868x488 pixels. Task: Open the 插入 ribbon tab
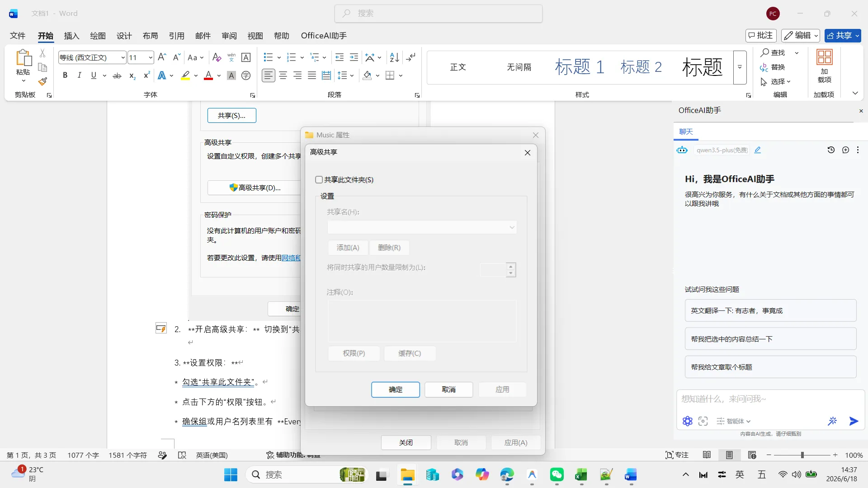pyautogui.click(x=71, y=36)
